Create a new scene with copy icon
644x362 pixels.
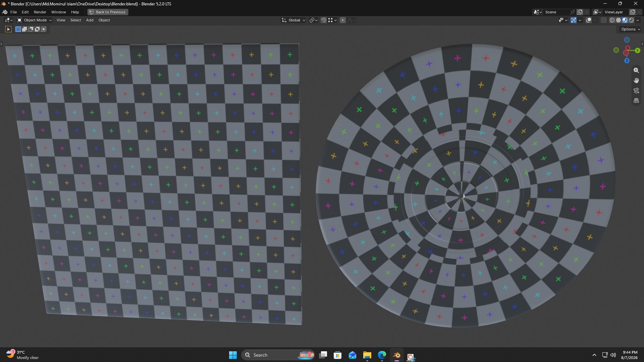(x=580, y=12)
